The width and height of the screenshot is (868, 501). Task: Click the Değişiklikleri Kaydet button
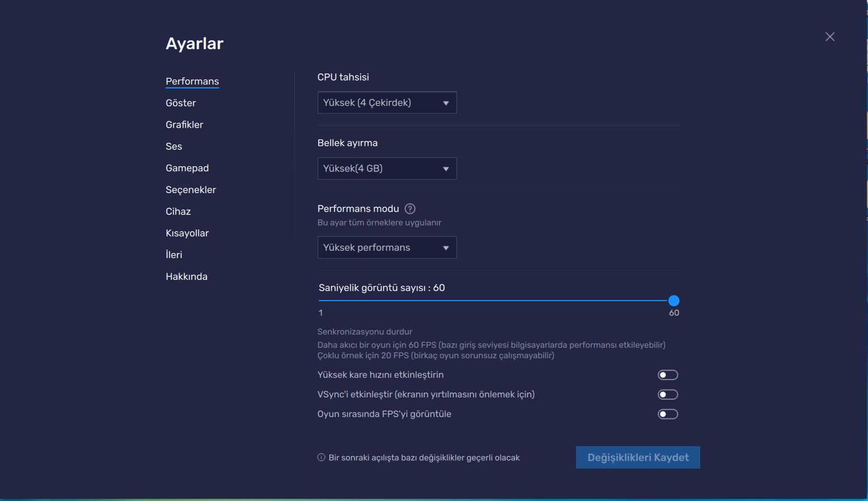[638, 457]
